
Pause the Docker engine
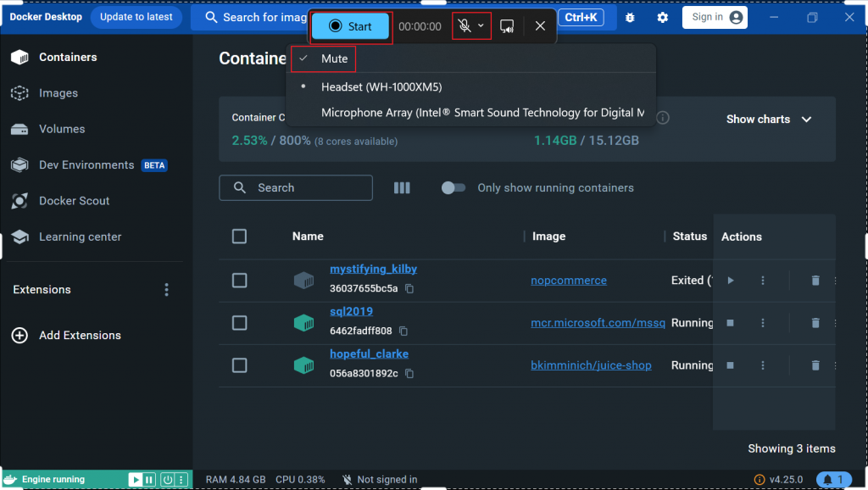149,480
